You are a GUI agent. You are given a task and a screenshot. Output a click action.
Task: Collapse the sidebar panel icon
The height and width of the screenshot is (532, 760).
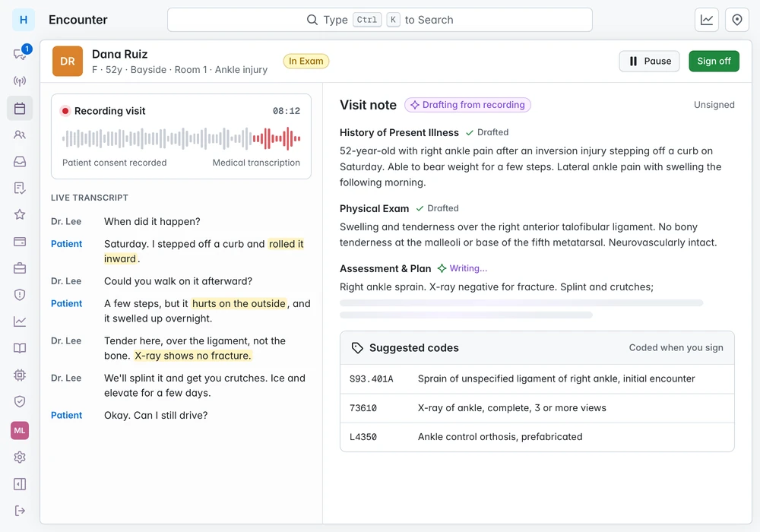point(20,484)
